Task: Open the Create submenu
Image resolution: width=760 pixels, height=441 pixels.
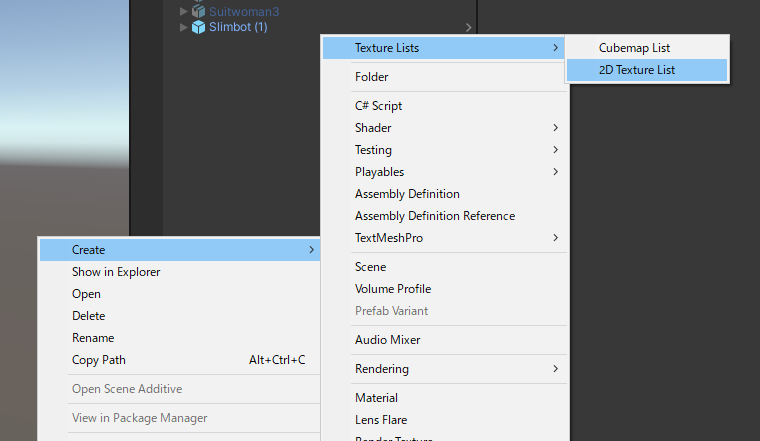Action: coord(180,250)
